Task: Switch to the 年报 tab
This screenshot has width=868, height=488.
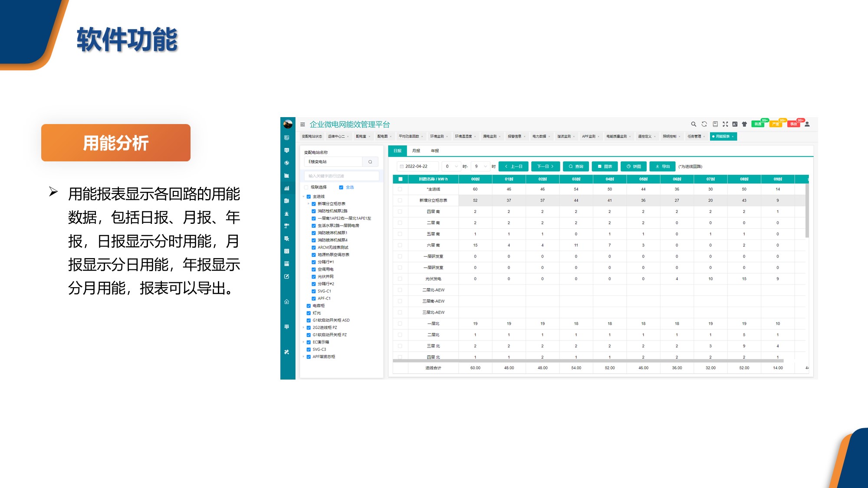Action: click(x=435, y=151)
